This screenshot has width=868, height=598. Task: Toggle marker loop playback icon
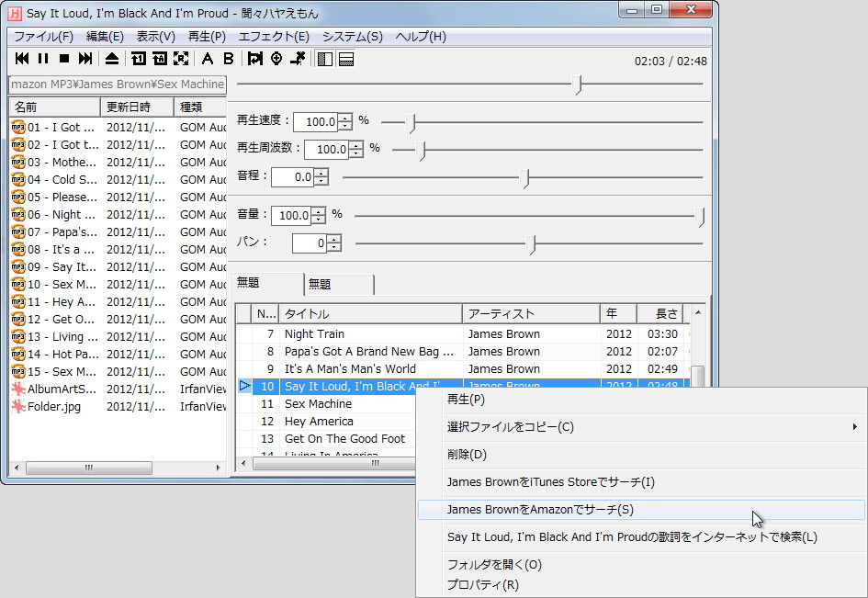255,59
